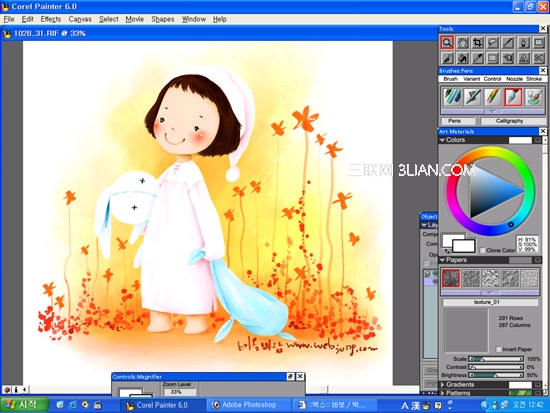
Task: Activate the Dropper tool
Action: 477,58
